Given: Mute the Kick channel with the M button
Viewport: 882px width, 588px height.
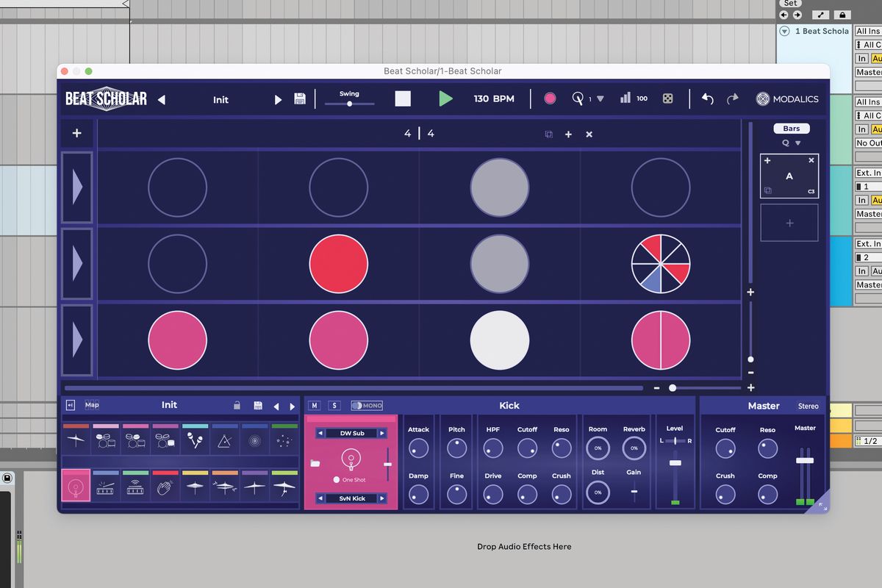Looking at the screenshot, I should pyautogui.click(x=315, y=405).
